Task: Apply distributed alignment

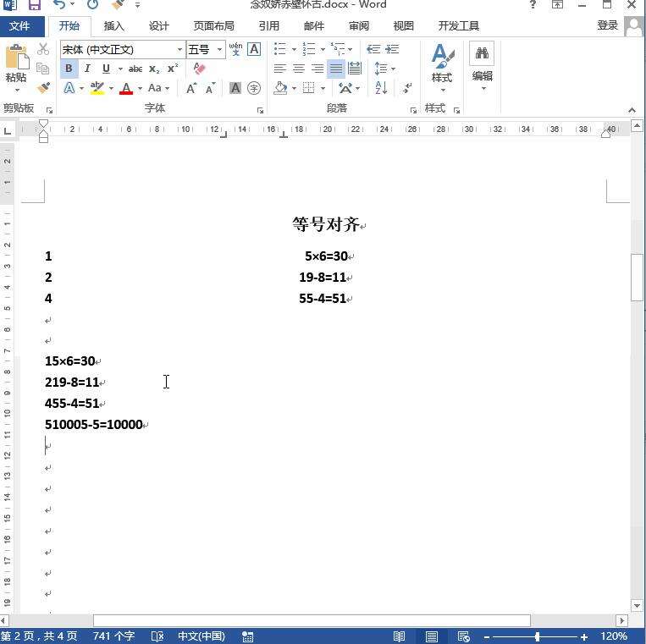Action: [354, 69]
